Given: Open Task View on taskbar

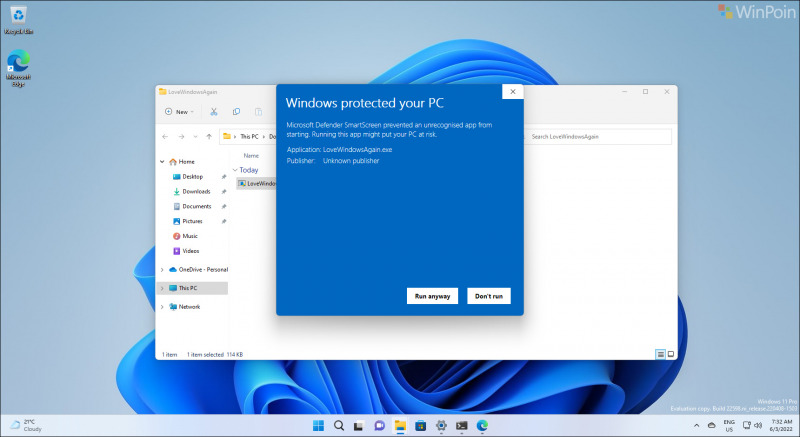Looking at the screenshot, I should pyautogui.click(x=359, y=425).
